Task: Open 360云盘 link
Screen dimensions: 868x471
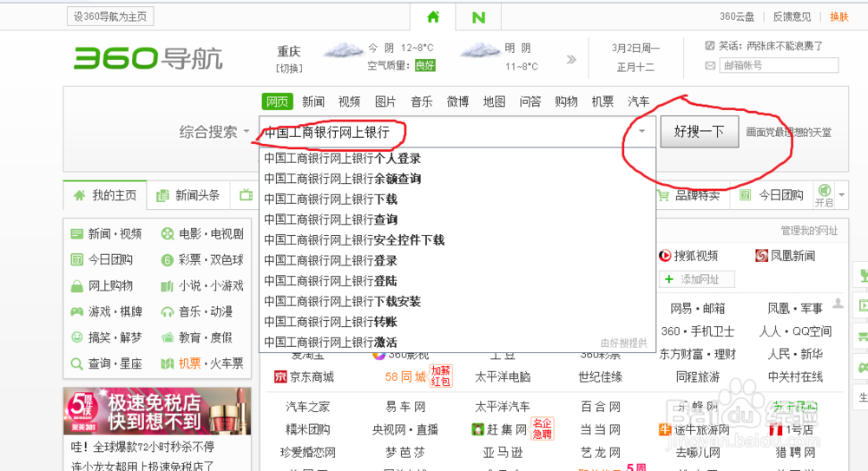Action: [x=737, y=17]
